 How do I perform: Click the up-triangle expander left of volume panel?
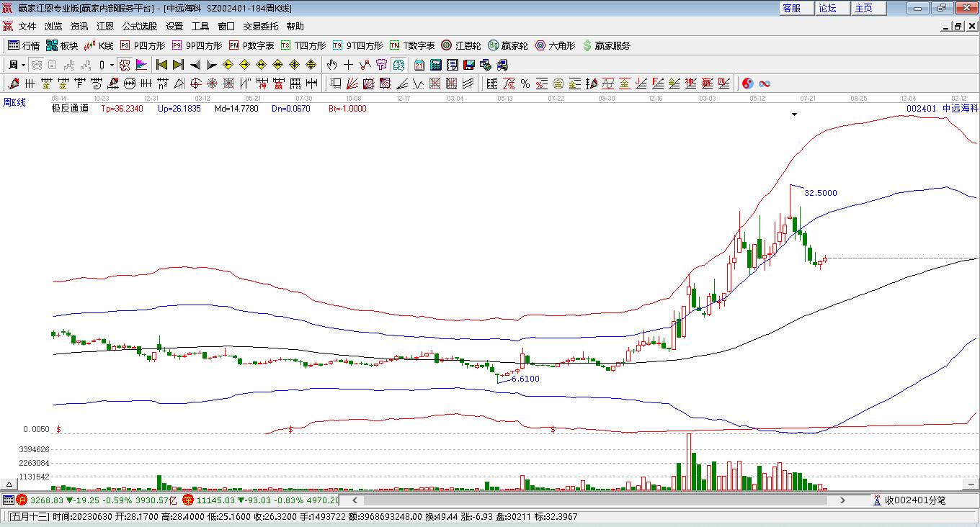pyautogui.click(x=9, y=484)
